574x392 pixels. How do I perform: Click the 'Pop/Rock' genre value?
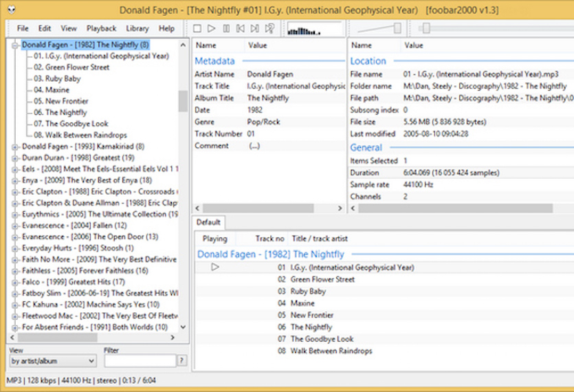(x=263, y=122)
